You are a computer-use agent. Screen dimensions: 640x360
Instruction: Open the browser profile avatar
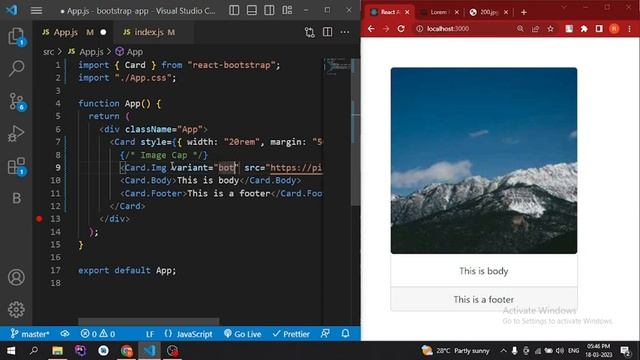[614, 29]
